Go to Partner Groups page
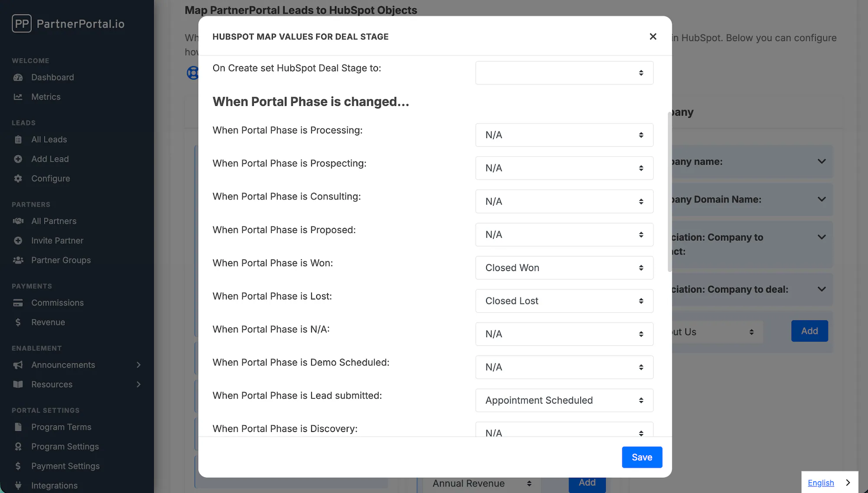Screen dimensions: 868x493 61,260
